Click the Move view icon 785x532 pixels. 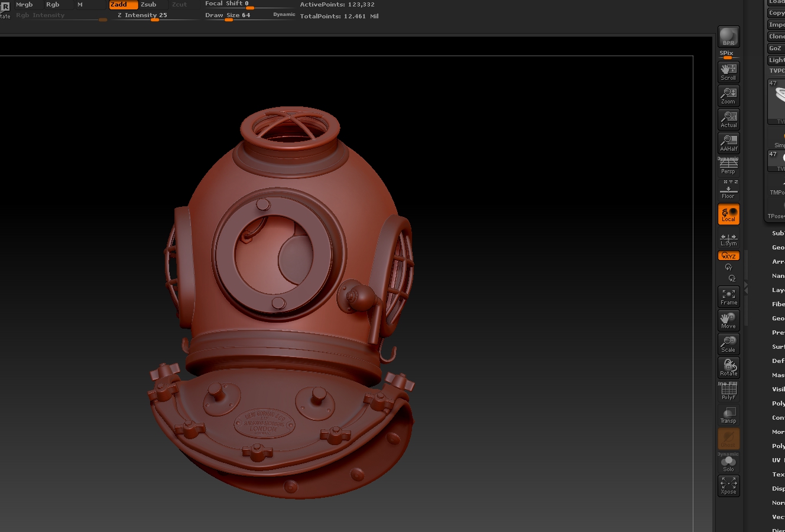pyautogui.click(x=728, y=320)
